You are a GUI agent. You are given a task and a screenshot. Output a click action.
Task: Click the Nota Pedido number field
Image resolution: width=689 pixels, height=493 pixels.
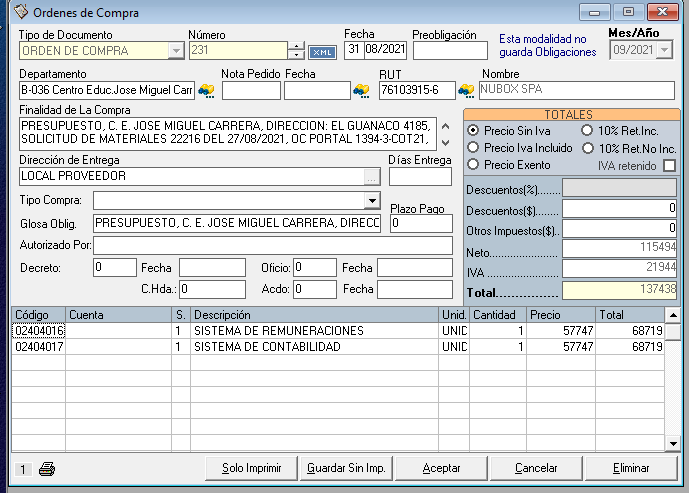(251, 91)
